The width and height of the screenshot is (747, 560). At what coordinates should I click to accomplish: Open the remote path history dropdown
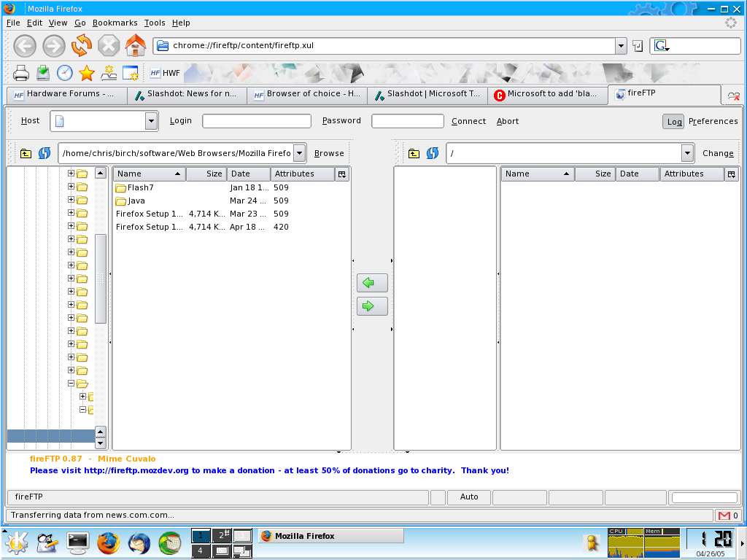[x=687, y=153]
